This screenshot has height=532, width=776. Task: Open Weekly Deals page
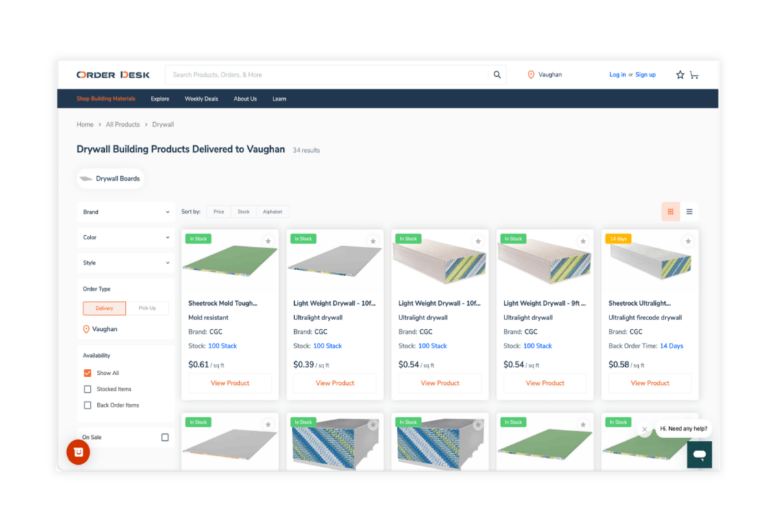click(x=202, y=99)
